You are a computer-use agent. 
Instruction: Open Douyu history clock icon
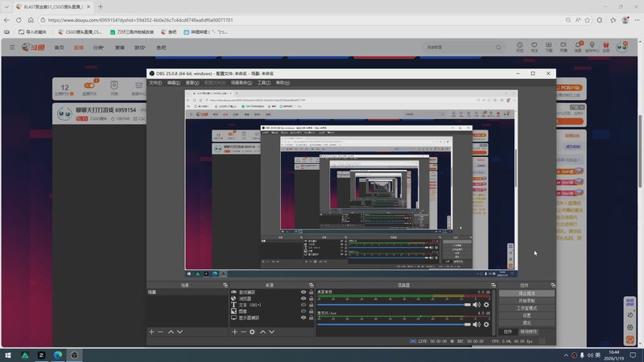click(x=519, y=47)
